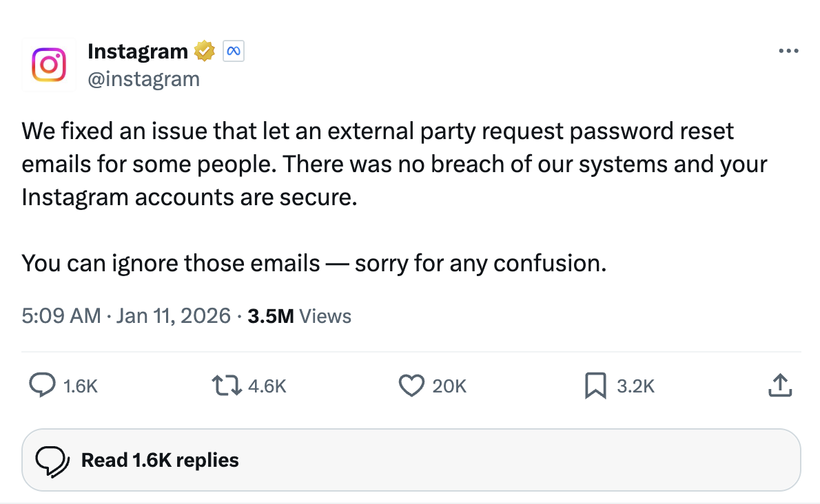Click the @instagram handle
The width and height of the screenshot is (820, 504).
pyautogui.click(x=143, y=79)
